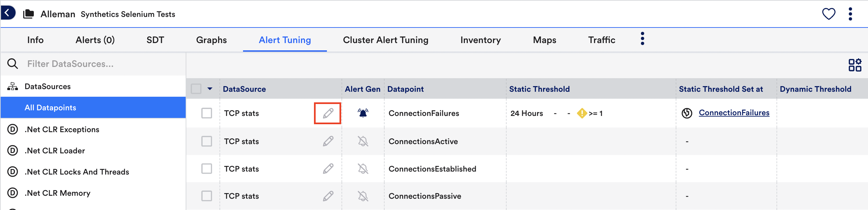Click the 24 Hours threshold value
The height and width of the screenshot is (210, 868).
tap(526, 113)
